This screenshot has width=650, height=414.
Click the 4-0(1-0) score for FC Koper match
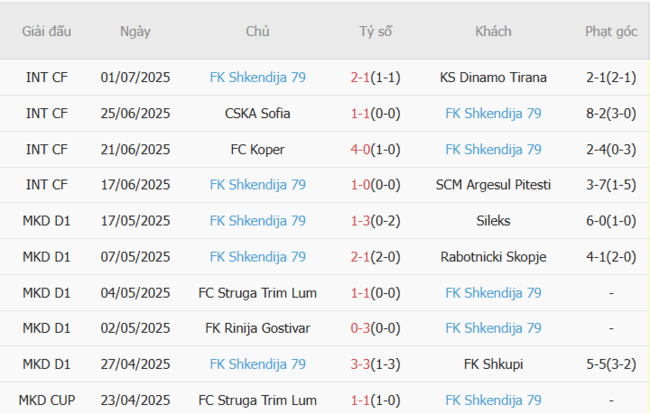[376, 149]
